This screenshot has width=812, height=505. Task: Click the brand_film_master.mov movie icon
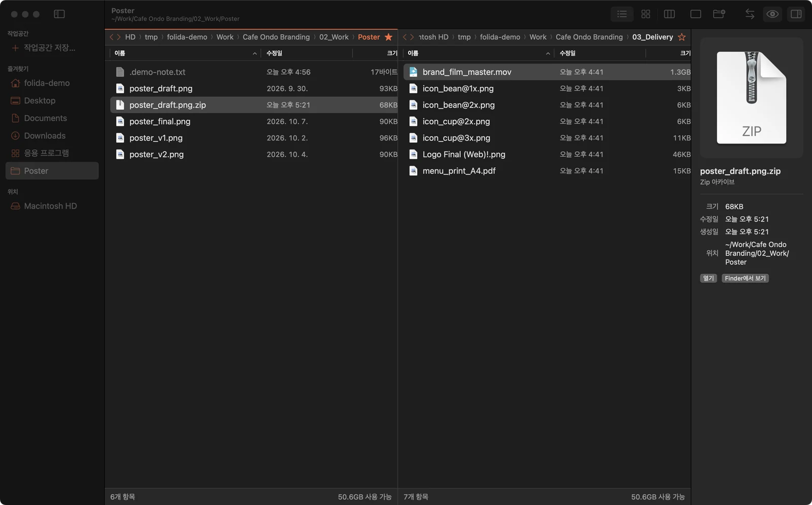413,72
